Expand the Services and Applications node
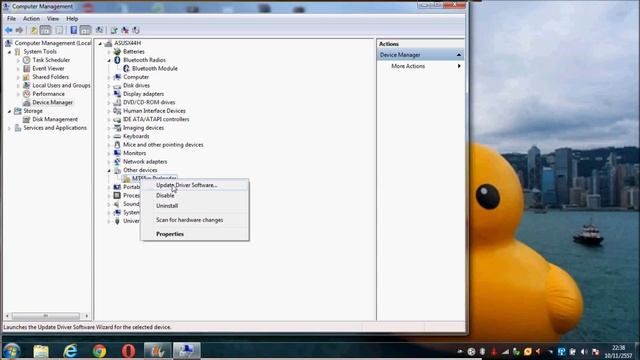 (9, 128)
